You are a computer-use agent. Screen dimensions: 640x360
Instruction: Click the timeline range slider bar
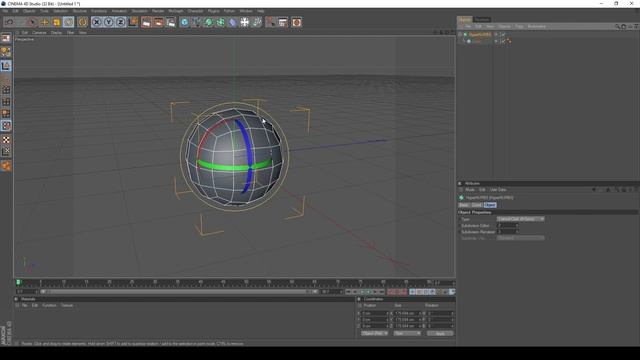coord(180,292)
